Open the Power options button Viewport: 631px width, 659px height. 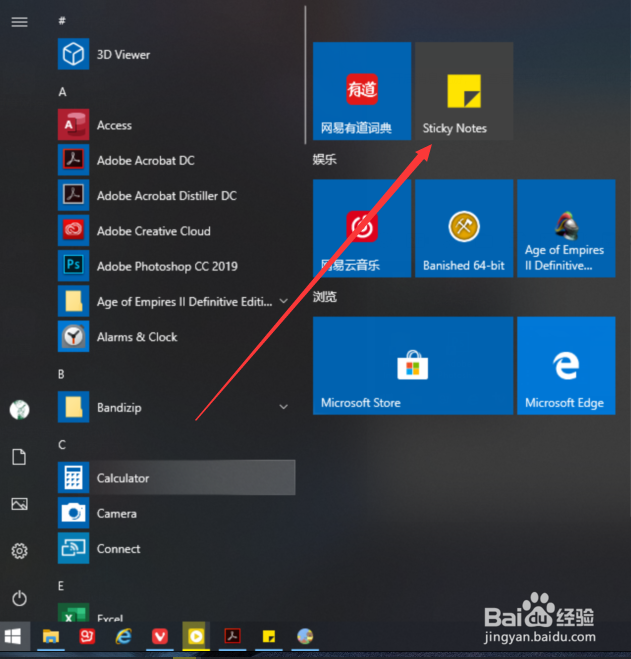pos(19,598)
